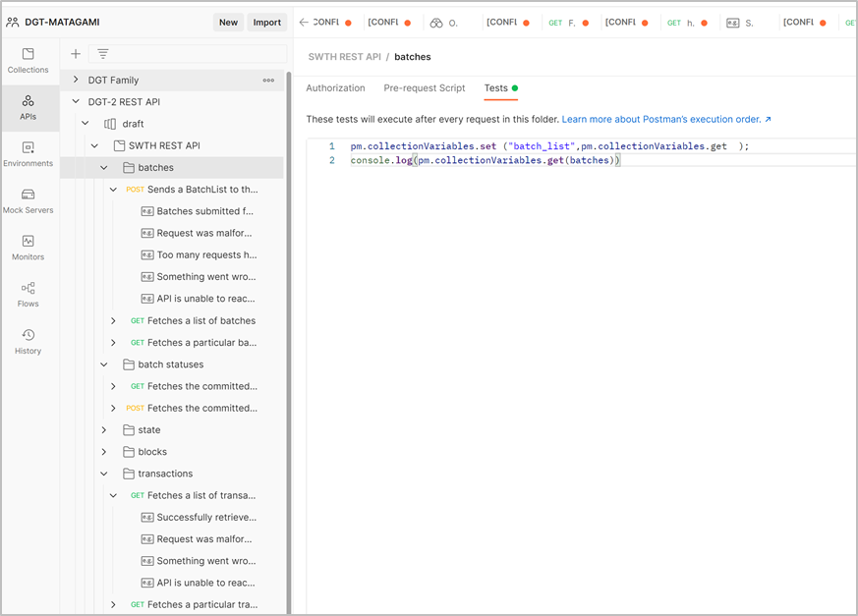Expand the state folder
Image resolution: width=858 pixels, height=616 pixels.
tap(104, 430)
